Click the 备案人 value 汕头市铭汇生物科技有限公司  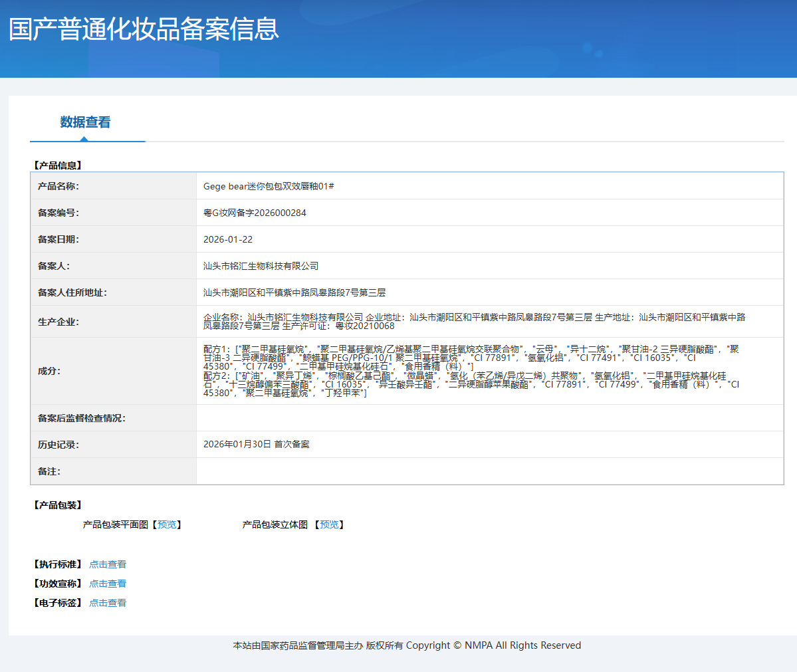tap(261, 266)
